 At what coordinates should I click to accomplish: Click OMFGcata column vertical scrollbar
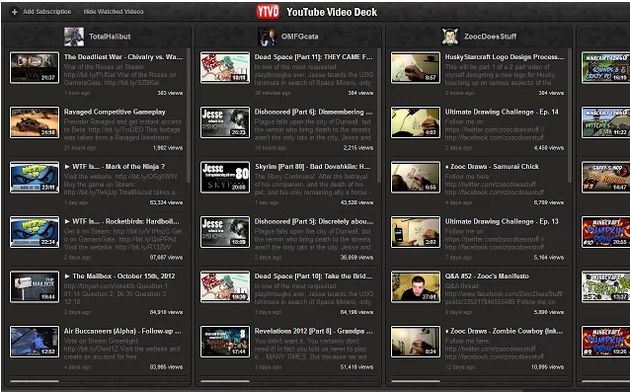pos(378,116)
